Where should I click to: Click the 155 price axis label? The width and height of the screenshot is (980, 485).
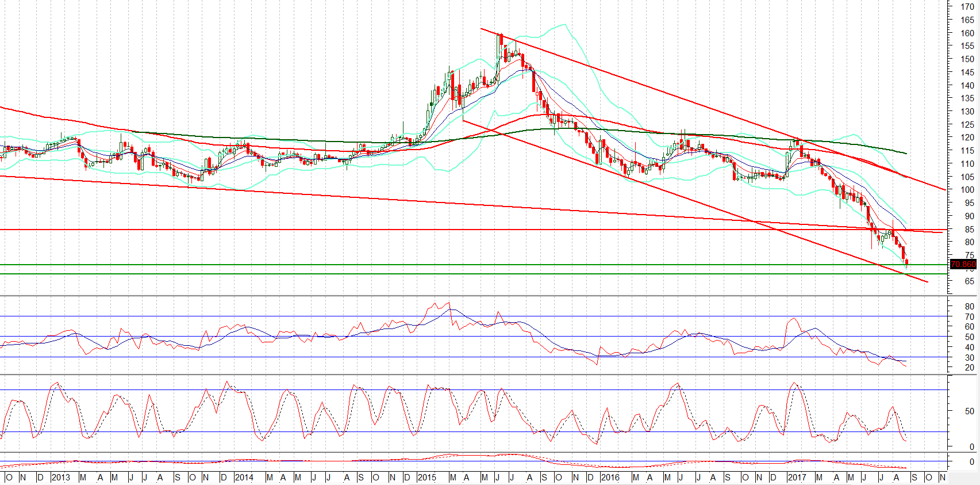click(967, 46)
